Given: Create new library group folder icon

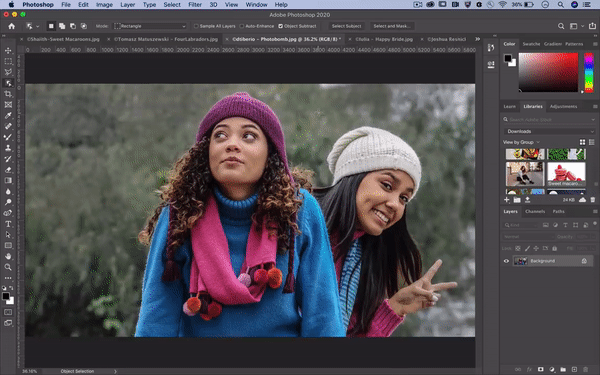Looking at the screenshot, I should coord(517,200).
